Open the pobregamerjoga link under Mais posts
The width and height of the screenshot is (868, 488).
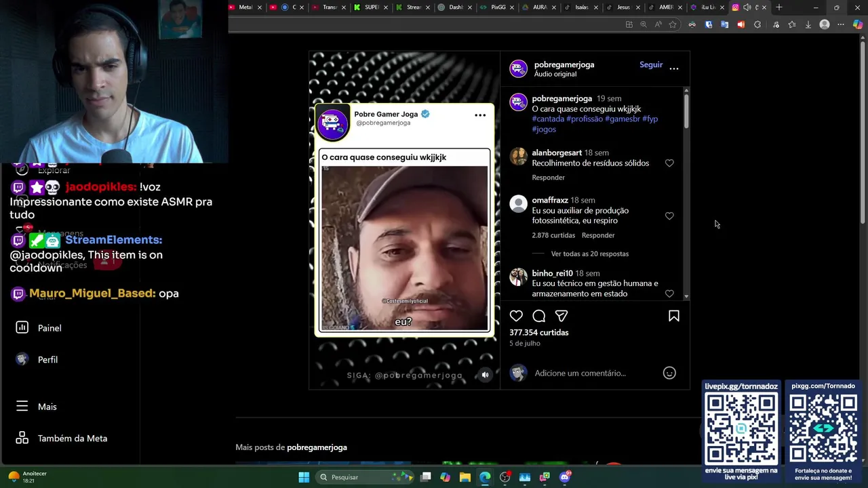317,447
